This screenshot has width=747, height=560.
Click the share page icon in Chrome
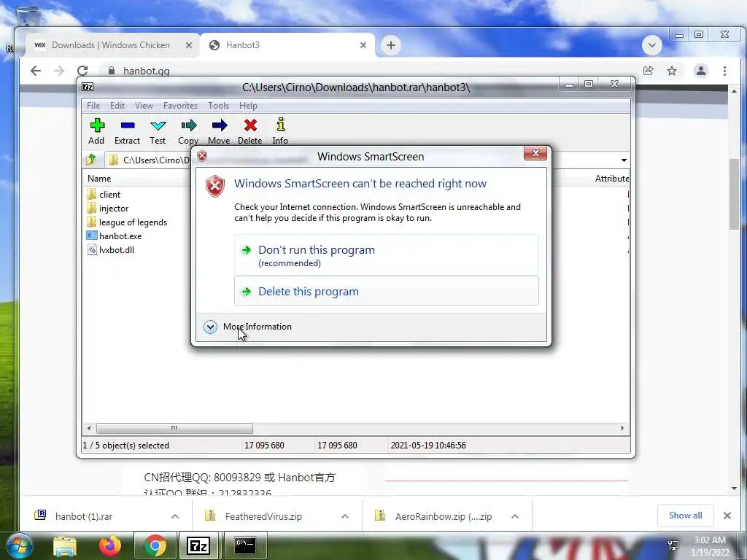648,71
